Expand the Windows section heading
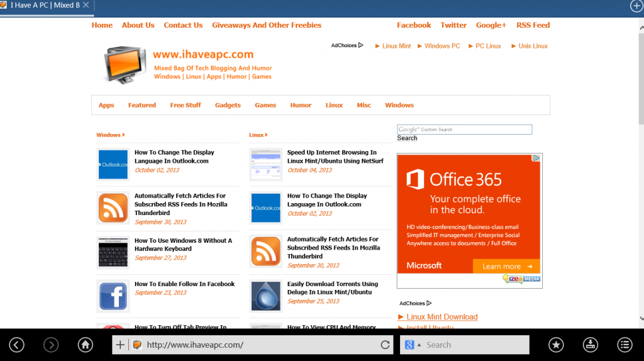This screenshot has width=644, height=361. coord(111,135)
